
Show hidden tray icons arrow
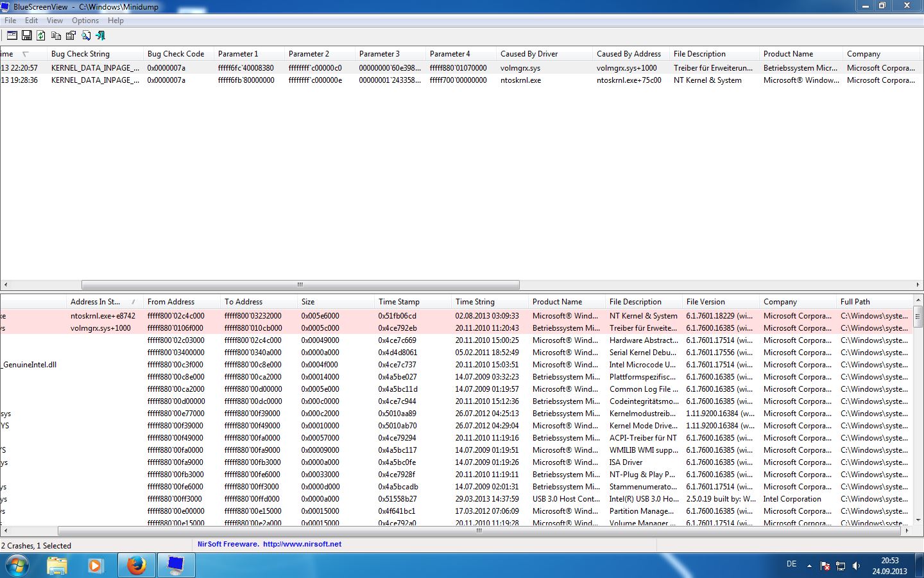point(809,566)
